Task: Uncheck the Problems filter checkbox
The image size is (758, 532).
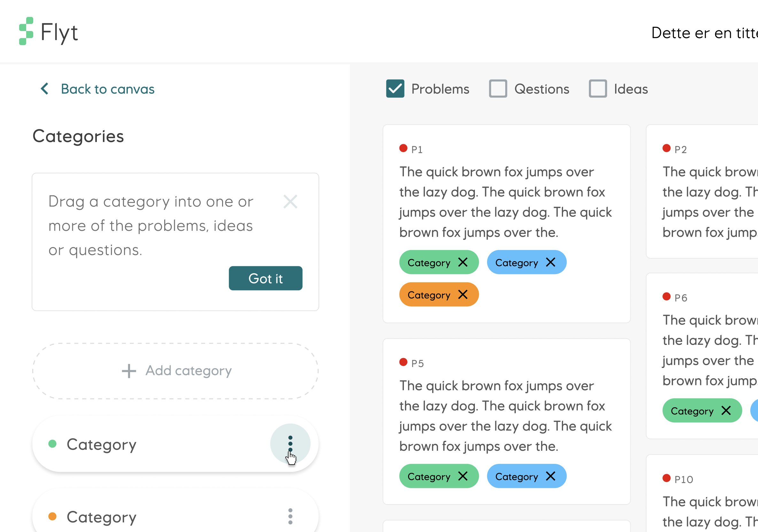Action: pos(395,89)
